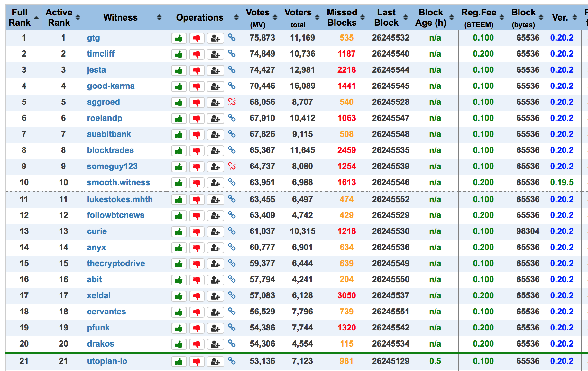Upvote witness gtg with thumbs up
Image resolution: width=588 pixels, height=371 pixels.
[x=179, y=39]
